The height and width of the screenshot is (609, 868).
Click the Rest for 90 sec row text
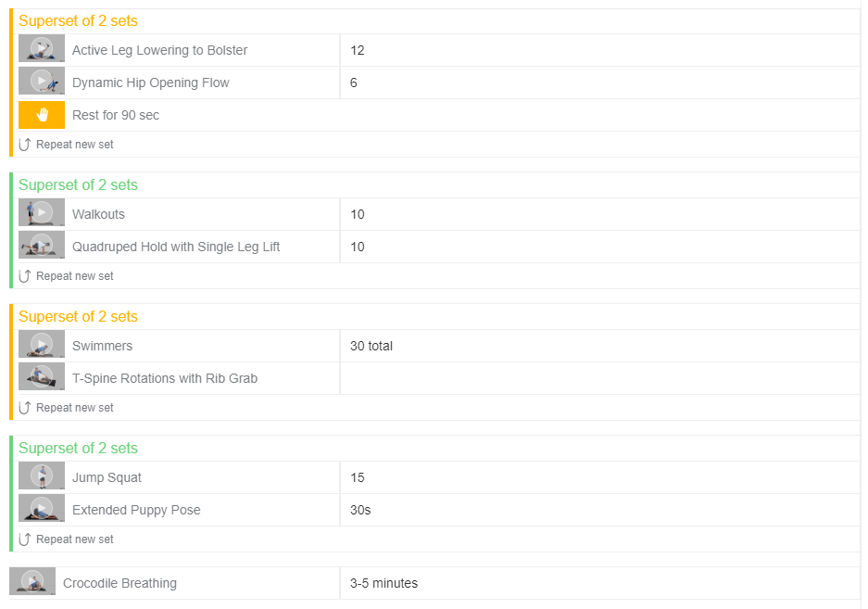116,115
